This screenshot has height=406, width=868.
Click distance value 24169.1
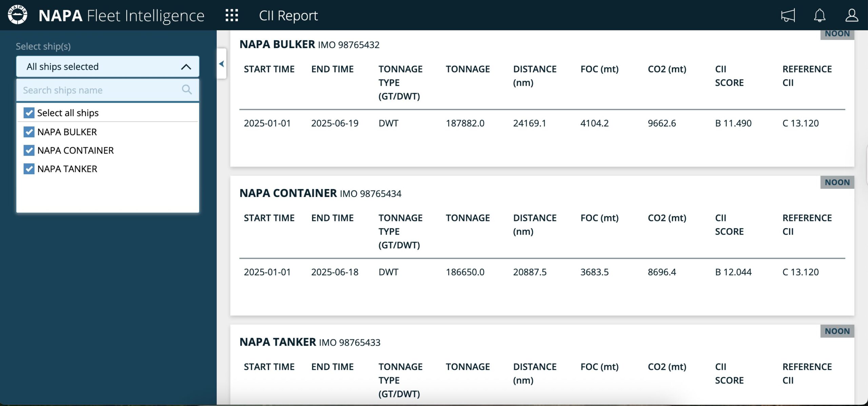click(530, 123)
